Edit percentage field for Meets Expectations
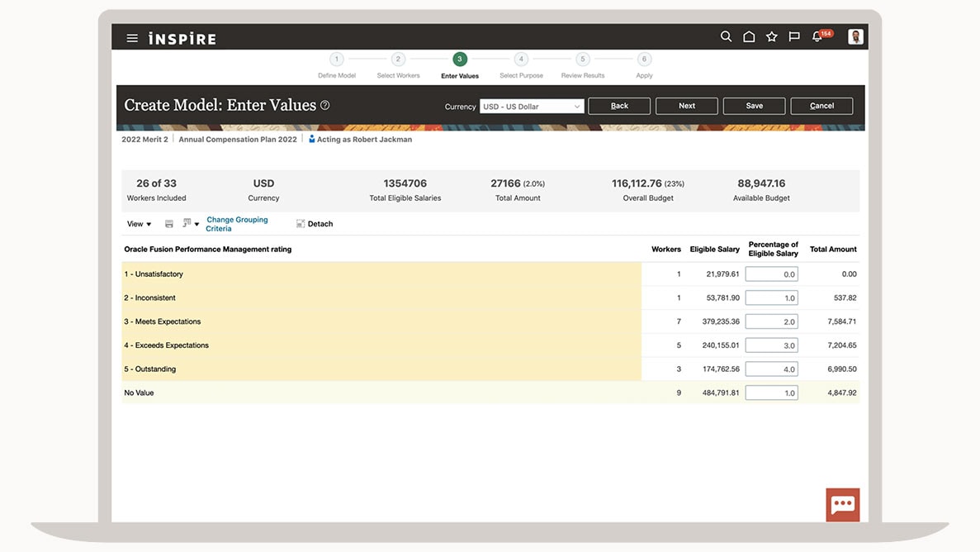 click(x=771, y=321)
